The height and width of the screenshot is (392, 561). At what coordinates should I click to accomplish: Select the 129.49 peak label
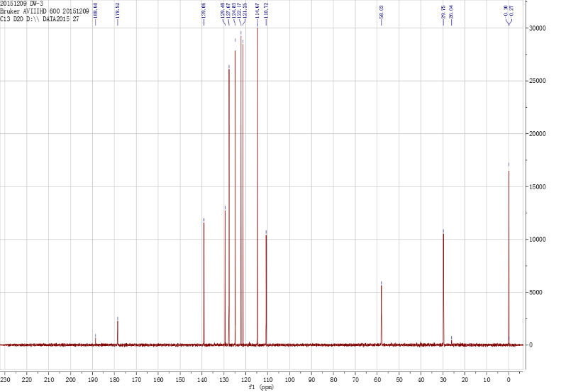[223, 11]
